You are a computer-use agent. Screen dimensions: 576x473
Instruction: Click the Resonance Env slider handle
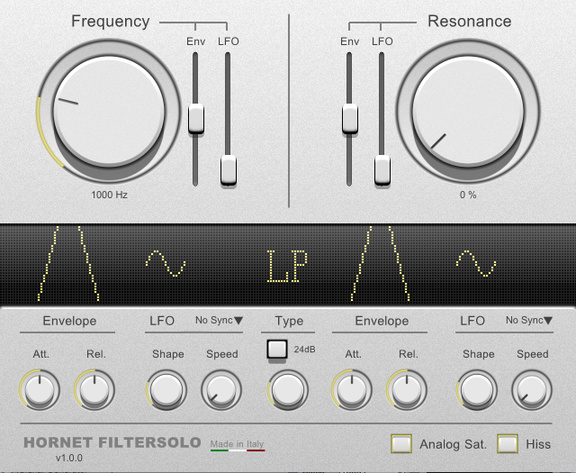click(349, 118)
